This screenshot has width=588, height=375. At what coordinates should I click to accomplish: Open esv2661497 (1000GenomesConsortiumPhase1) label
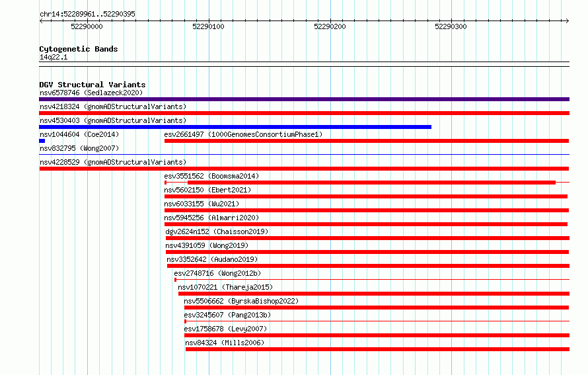click(x=243, y=134)
